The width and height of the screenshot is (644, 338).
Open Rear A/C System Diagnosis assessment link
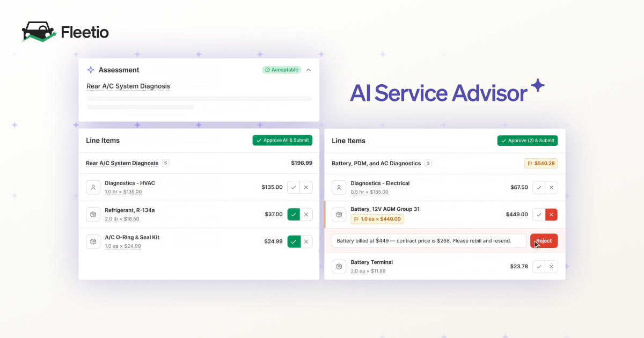[x=128, y=86]
